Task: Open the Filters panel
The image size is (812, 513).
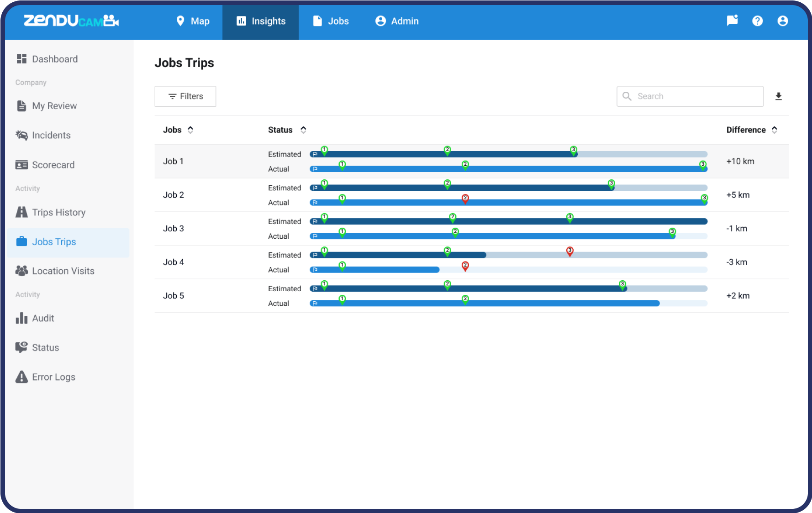Action: (x=185, y=96)
